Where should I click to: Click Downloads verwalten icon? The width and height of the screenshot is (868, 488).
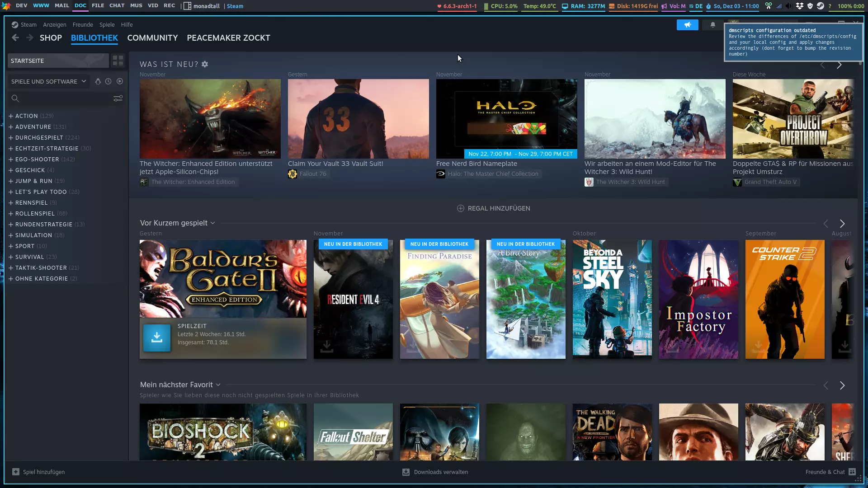pyautogui.click(x=406, y=472)
